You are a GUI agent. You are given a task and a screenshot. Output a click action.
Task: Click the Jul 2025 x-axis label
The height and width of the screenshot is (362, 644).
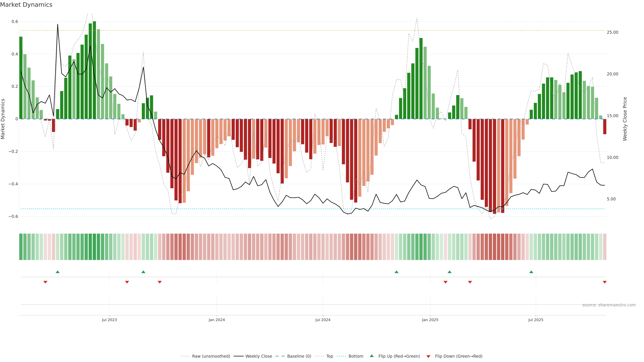pyautogui.click(x=536, y=320)
